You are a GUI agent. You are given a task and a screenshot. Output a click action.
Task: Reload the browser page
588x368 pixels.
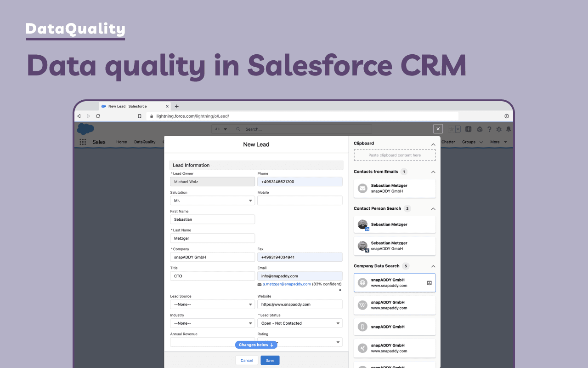(98, 116)
